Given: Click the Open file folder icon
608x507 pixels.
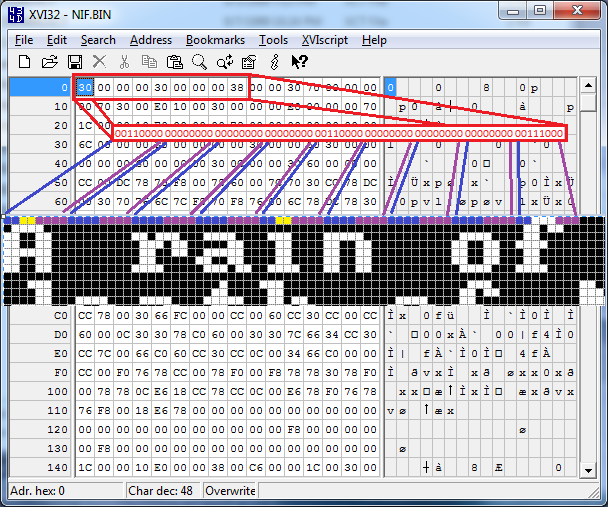Looking at the screenshot, I should (x=50, y=62).
